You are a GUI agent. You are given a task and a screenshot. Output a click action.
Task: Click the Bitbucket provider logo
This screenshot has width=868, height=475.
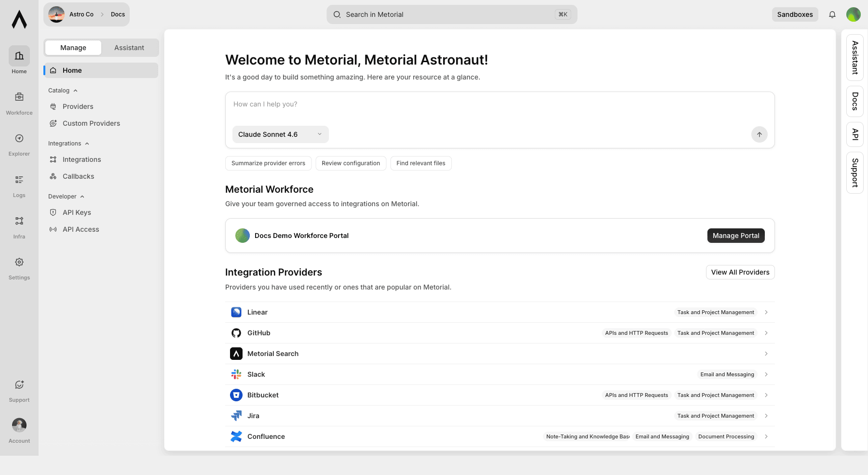click(236, 395)
